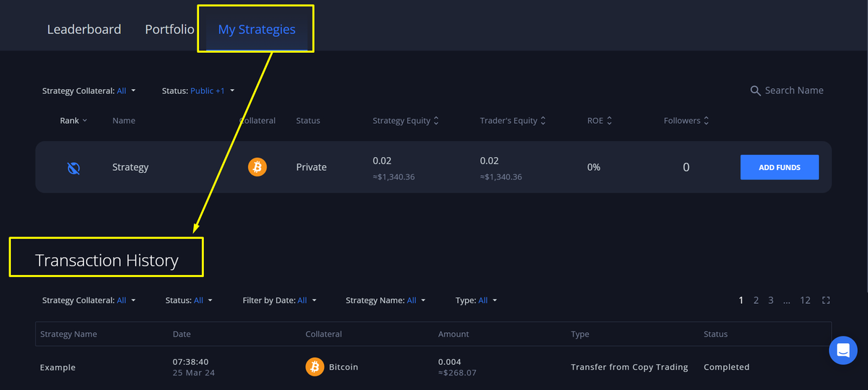Expand the Filter by Date dropdown
Image resolution: width=868 pixels, height=390 pixels.
pyautogui.click(x=279, y=300)
